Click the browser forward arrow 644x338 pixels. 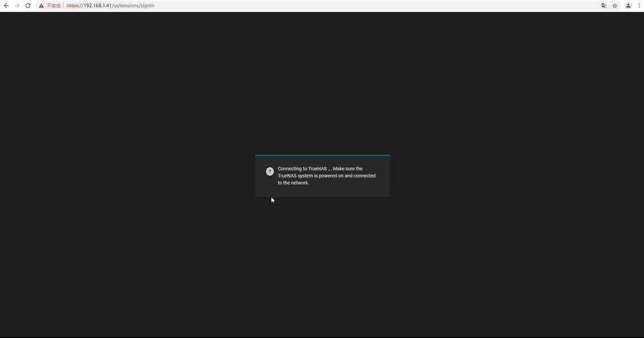click(x=17, y=6)
